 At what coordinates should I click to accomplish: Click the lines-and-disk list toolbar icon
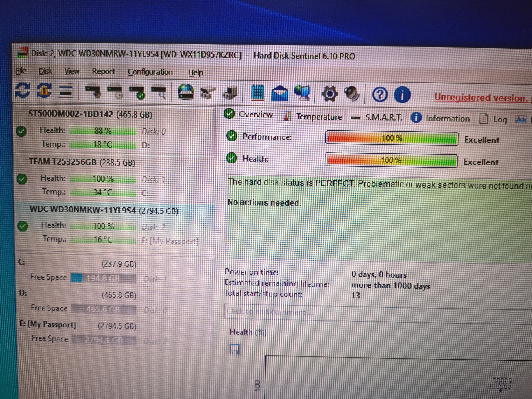click(66, 91)
